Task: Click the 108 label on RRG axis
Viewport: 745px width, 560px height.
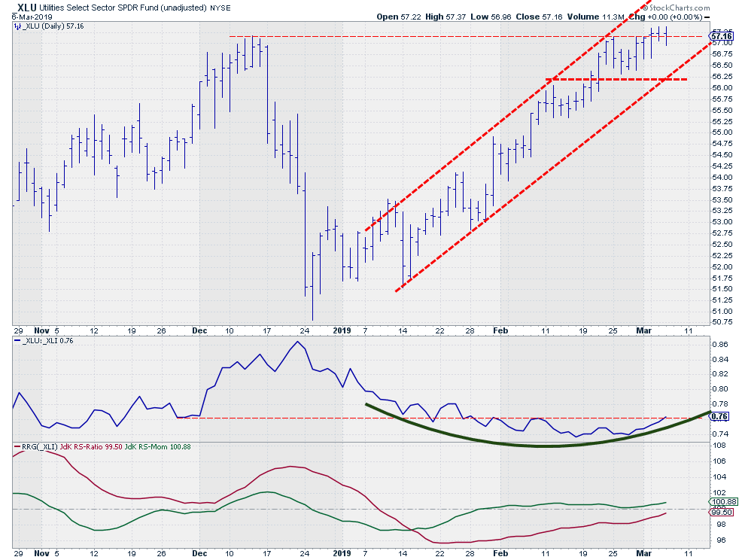Action: (x=719, y=446)
